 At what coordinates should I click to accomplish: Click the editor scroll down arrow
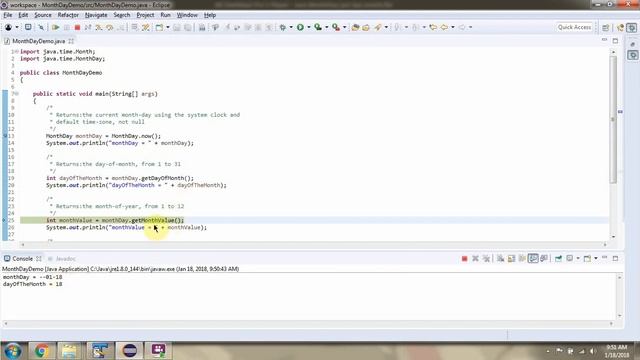point(613,237)
